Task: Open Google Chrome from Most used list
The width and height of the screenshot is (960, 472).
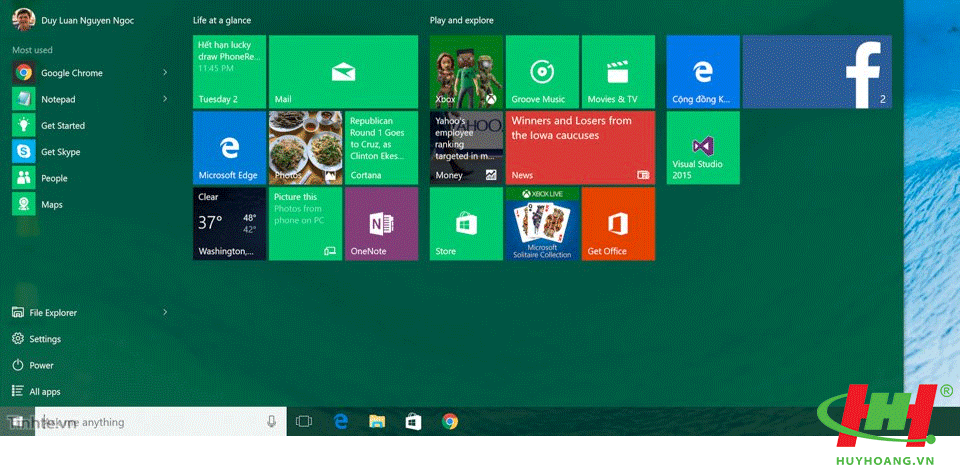Action: click(x=89, y=73)
